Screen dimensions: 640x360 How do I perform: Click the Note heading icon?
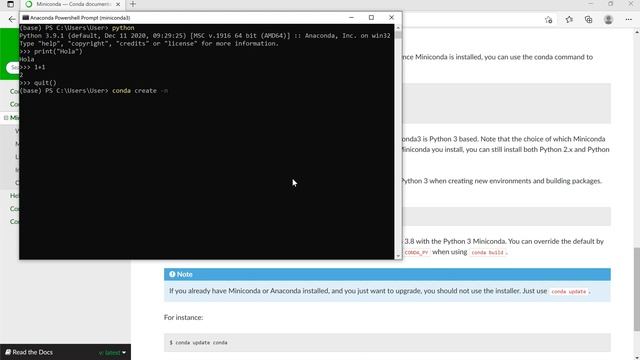click(x=172, y=274)
